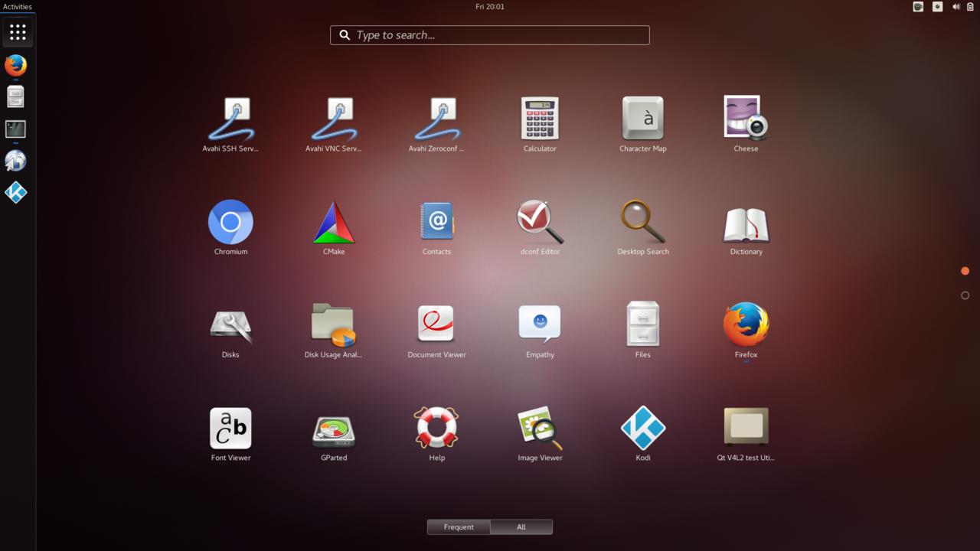Launch the CMake application
Screen dimensions: 980x551
[334, 227]
